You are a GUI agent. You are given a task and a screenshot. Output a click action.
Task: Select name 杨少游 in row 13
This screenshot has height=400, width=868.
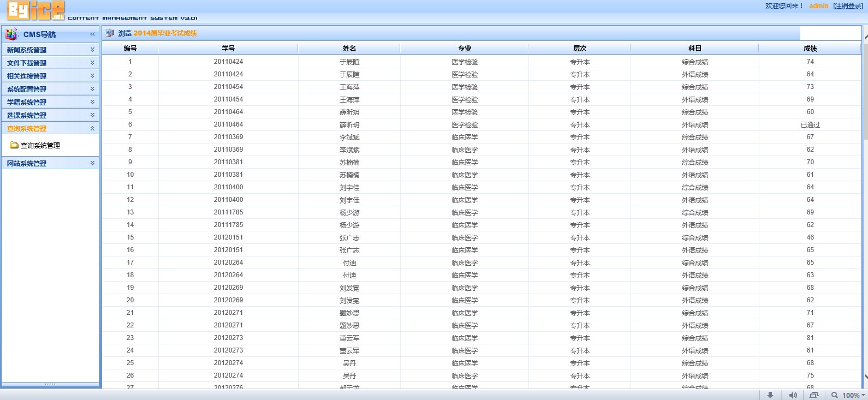(349, 212)
